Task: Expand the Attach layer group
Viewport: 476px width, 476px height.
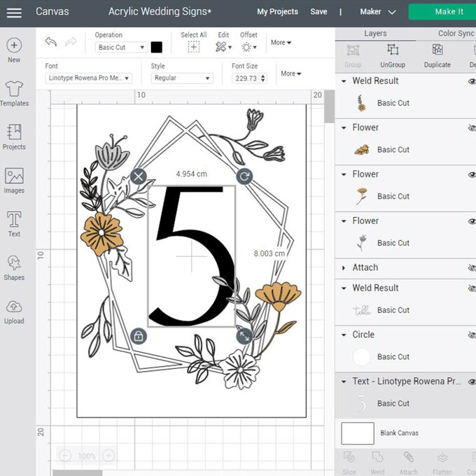Action: point(344,268)
